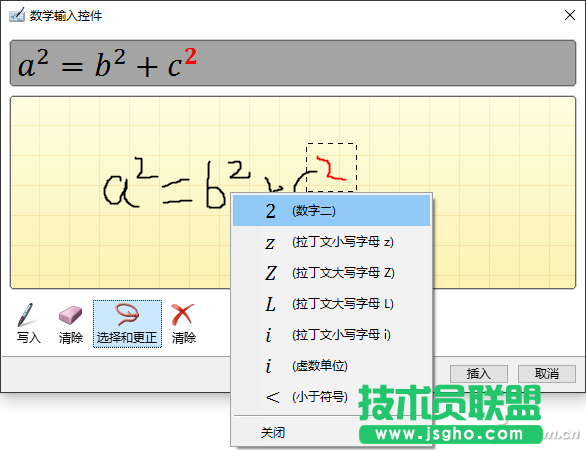Select 'i (虚数单位)' imaginary unit option
Image resolution: width=586 pixels, height=450 pixels.
click(331, 366)
